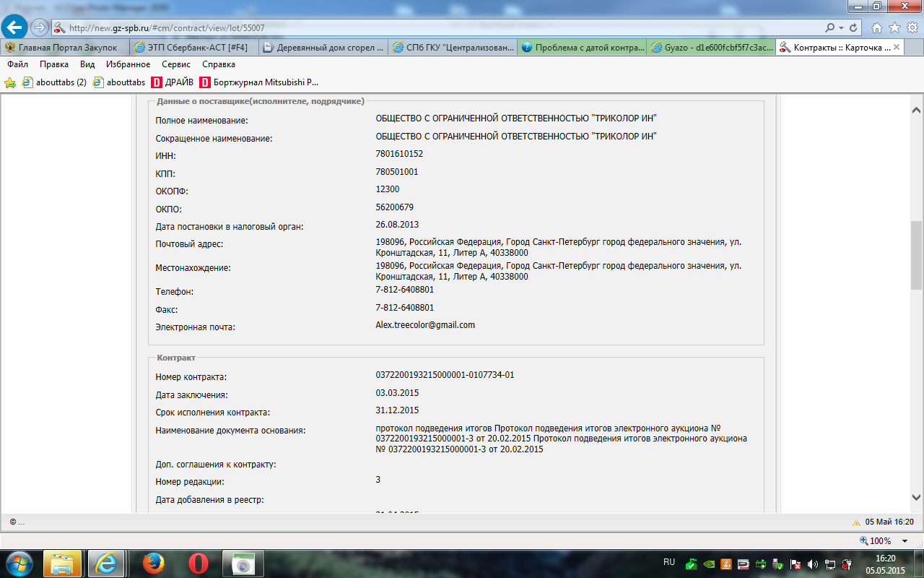
Task: Open the Home page icon
Action: click(x=877, y=27)
